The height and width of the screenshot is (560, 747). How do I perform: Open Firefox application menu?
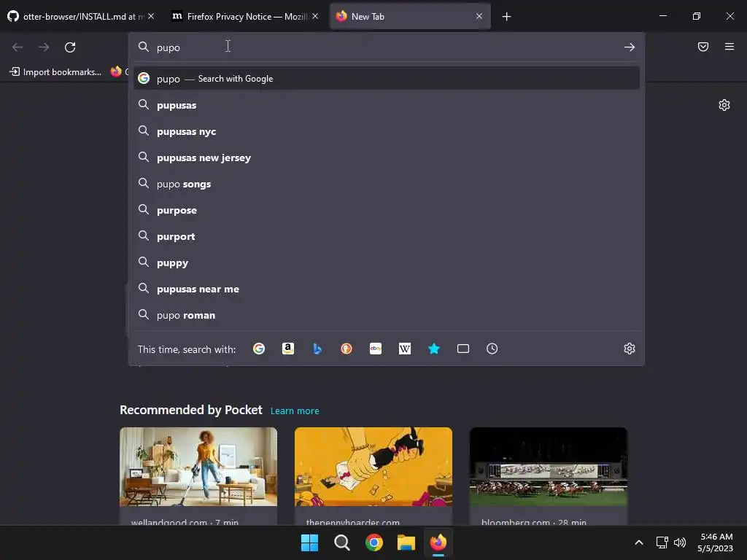pos(729,47)
